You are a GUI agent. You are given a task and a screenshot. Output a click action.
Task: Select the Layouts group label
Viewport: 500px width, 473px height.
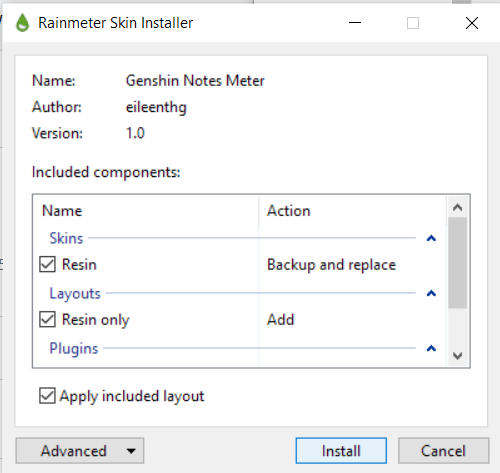(x=75, y=294)
